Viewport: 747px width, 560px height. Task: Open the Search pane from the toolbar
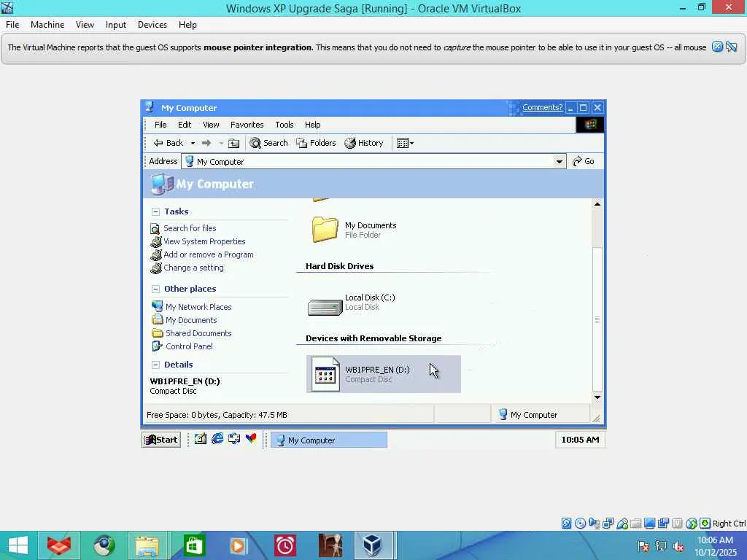click(268, 143)
